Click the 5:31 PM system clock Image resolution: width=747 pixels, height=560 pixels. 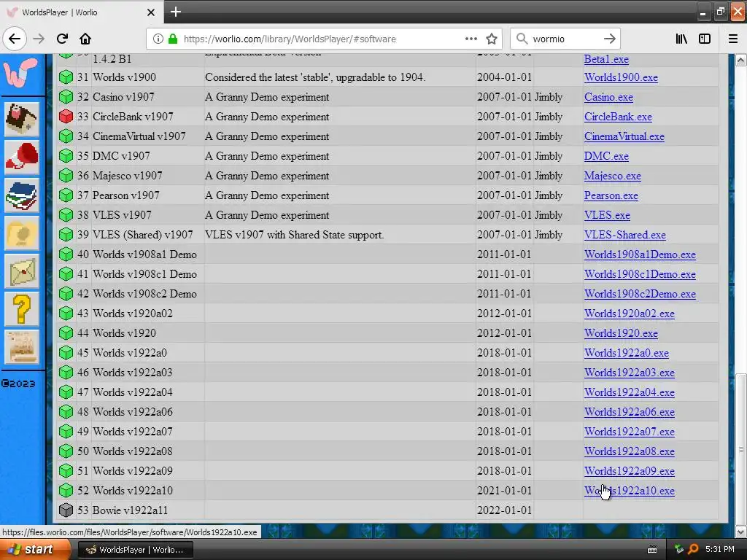(x=720, y=550)
